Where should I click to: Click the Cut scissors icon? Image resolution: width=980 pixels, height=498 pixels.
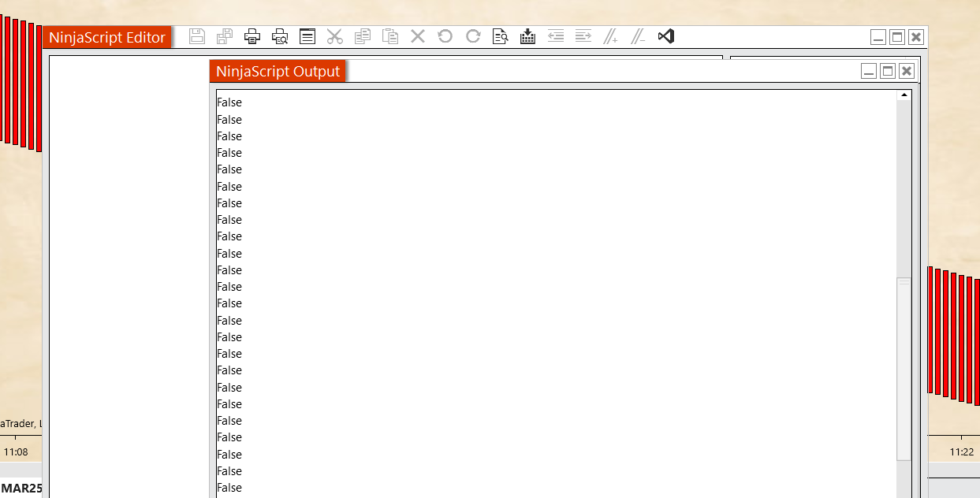click(x=335, y=36)
